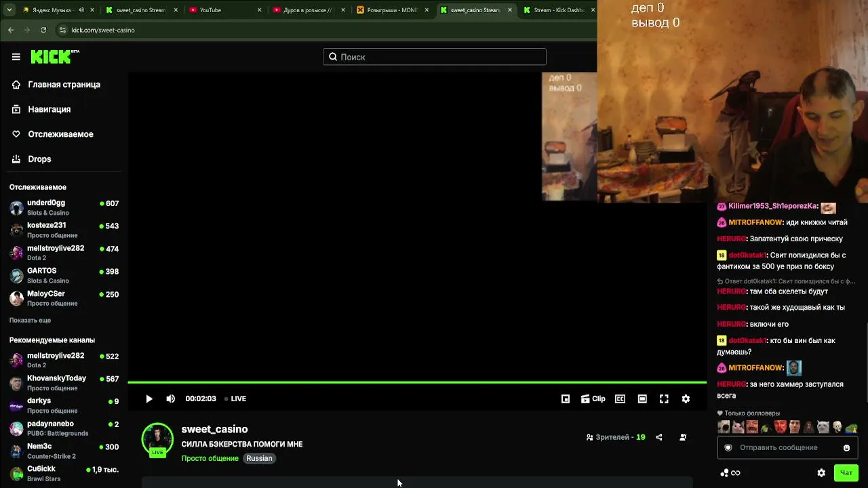Click the viewers count Зрителей - 19
Viewport: 868px width, 488px height.
coord(616,437)
